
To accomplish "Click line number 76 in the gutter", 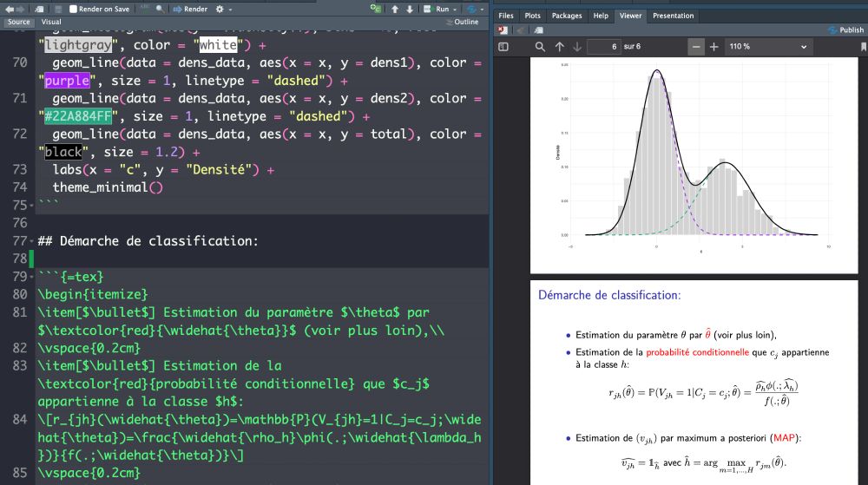I will coord(19,223).
